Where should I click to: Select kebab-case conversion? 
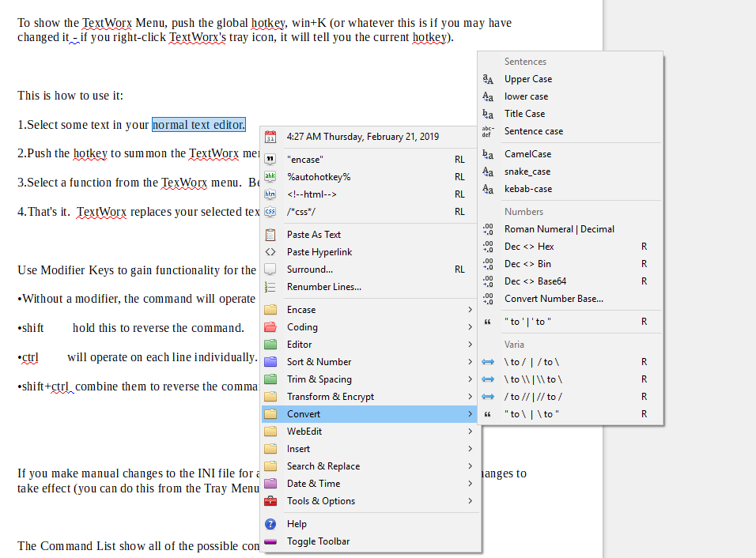pyautogui.click(x=570, y=189)
